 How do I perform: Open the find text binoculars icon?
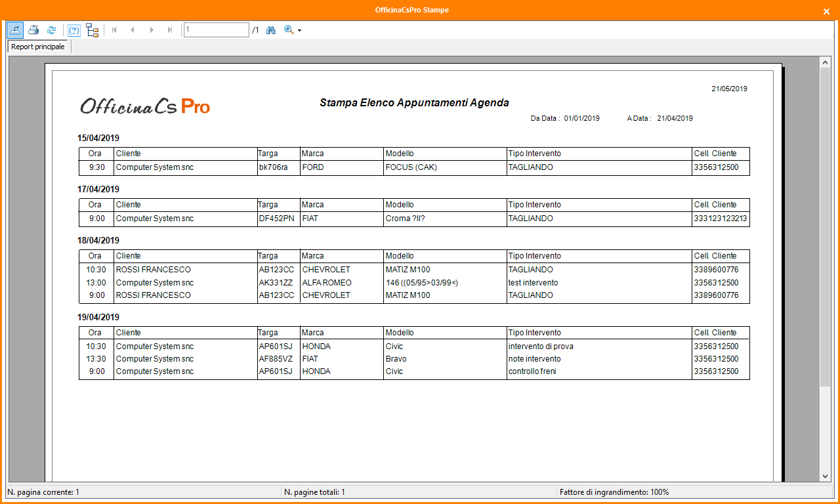pos(270,30)
